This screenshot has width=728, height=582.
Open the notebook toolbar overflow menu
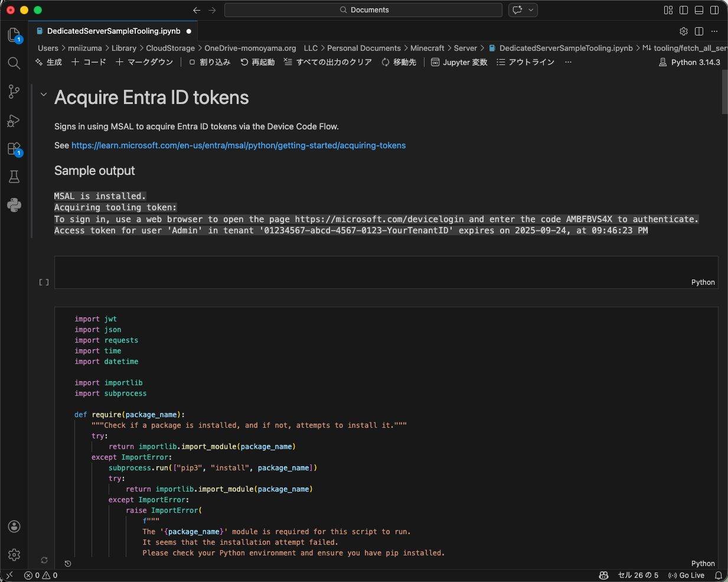coord(568,62)
